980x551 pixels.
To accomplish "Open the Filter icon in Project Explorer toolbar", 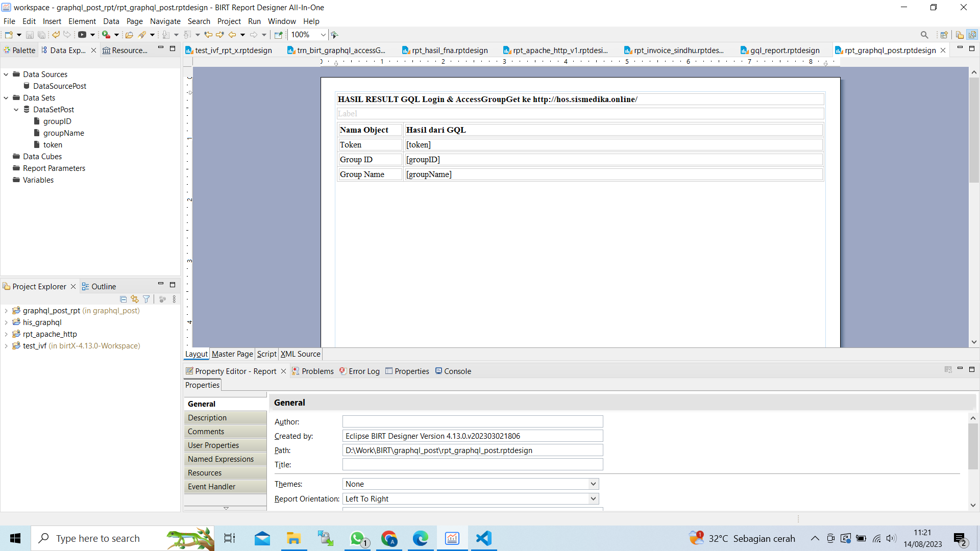I will [x=146, y=299].
